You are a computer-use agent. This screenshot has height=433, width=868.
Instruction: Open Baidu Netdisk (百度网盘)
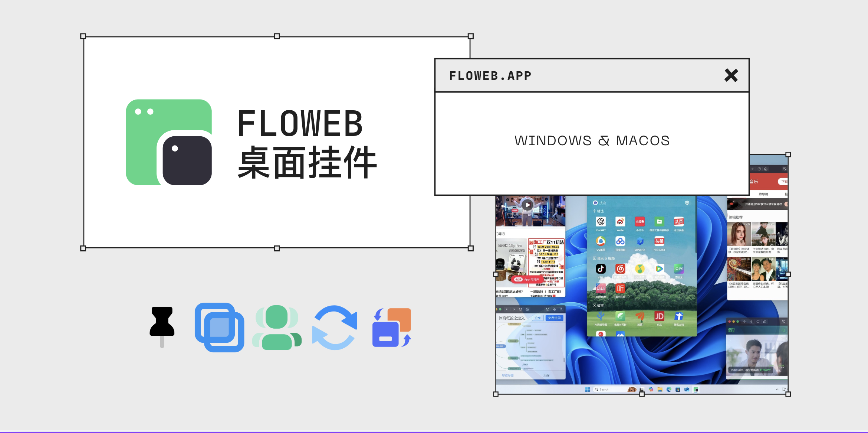[620, 241]
